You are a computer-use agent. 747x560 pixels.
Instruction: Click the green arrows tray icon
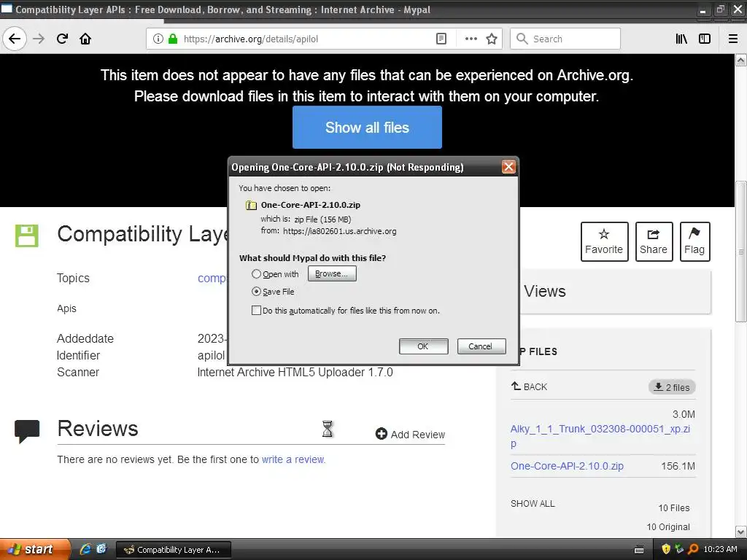pos(679,549)
